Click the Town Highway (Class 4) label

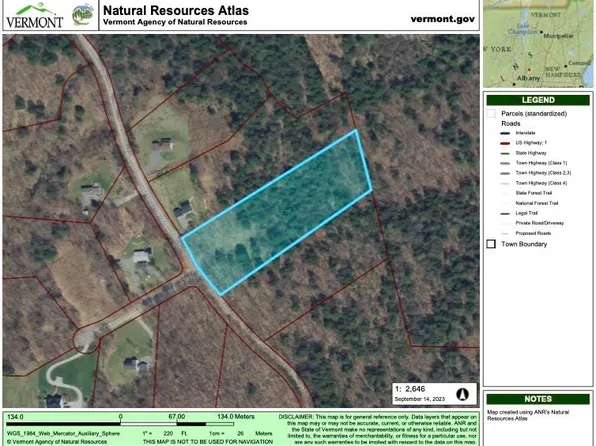point(541,183)
